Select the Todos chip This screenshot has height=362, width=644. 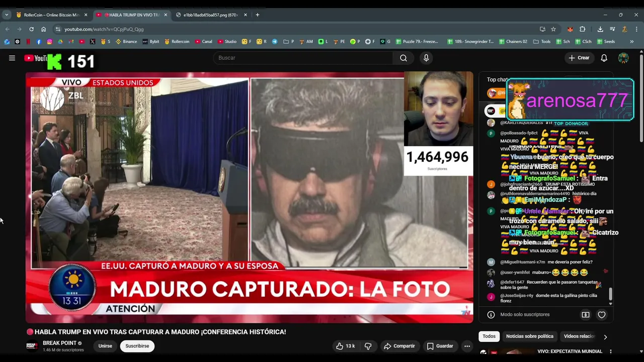point(489,336)
